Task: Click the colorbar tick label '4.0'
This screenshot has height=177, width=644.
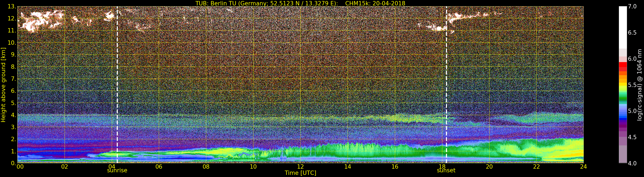Action: [x=632, y=163]
